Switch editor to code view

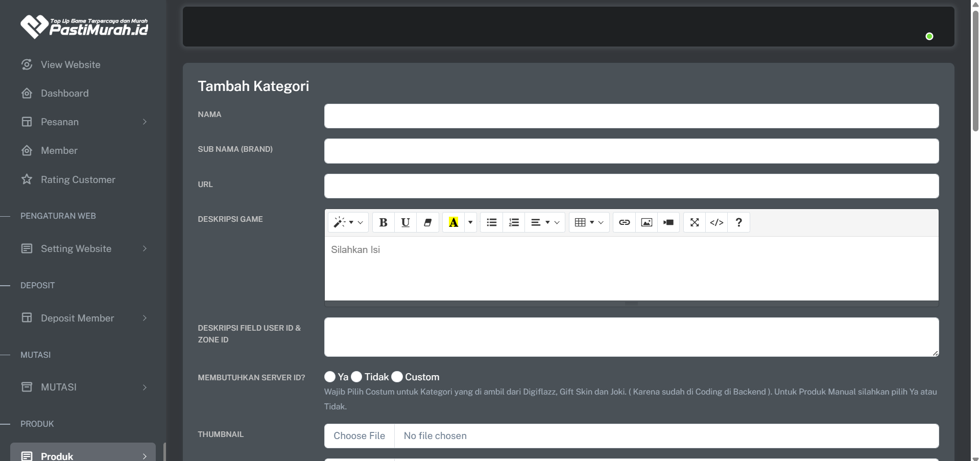point(716,222)
